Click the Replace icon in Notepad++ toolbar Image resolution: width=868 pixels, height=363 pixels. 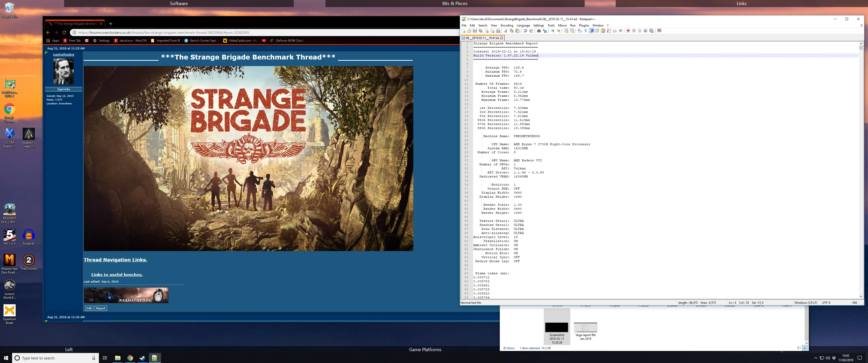coord(545,31)
